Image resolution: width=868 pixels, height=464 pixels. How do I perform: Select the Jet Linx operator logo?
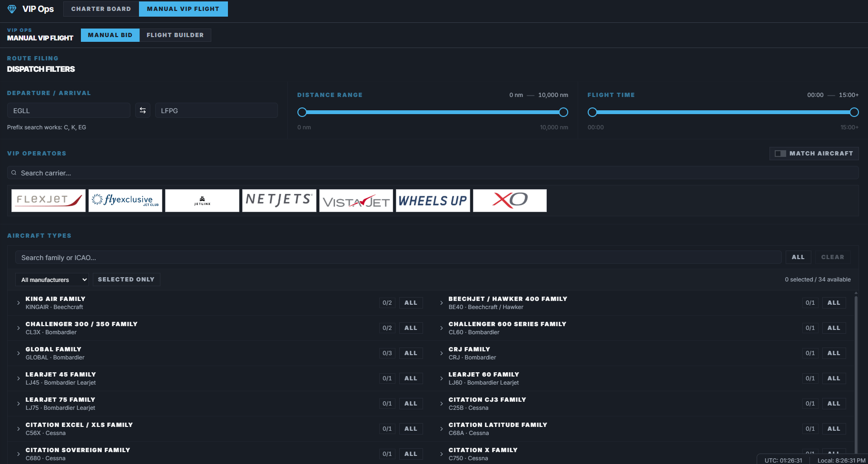click(202, 201)
